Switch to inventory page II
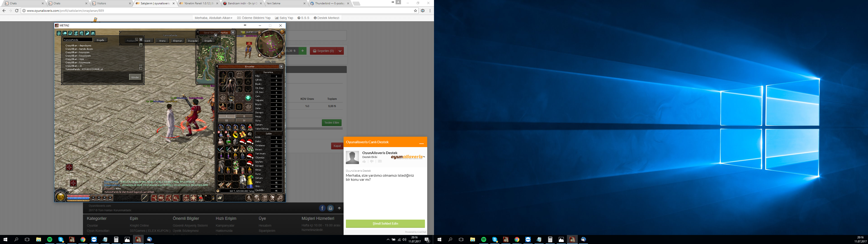The width and height of the screenshot is (868, 244). (x=244, y=116)
